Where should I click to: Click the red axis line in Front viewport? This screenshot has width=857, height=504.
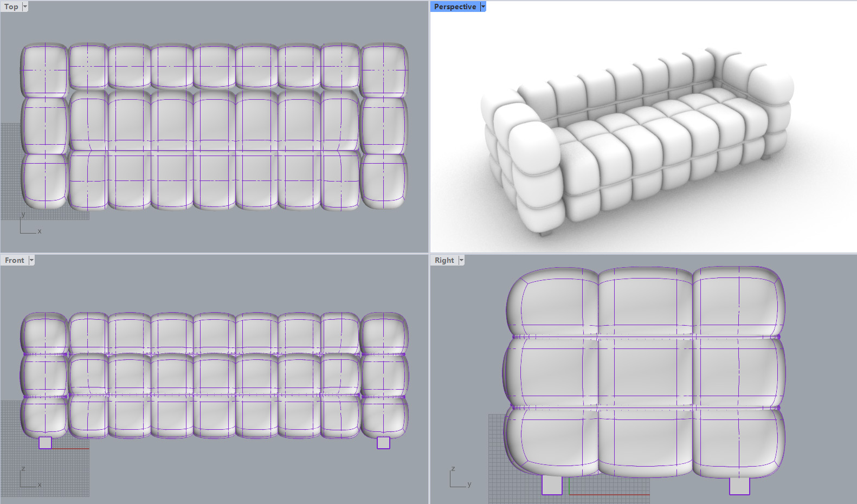pyautogui.click(x=70, y=449)
